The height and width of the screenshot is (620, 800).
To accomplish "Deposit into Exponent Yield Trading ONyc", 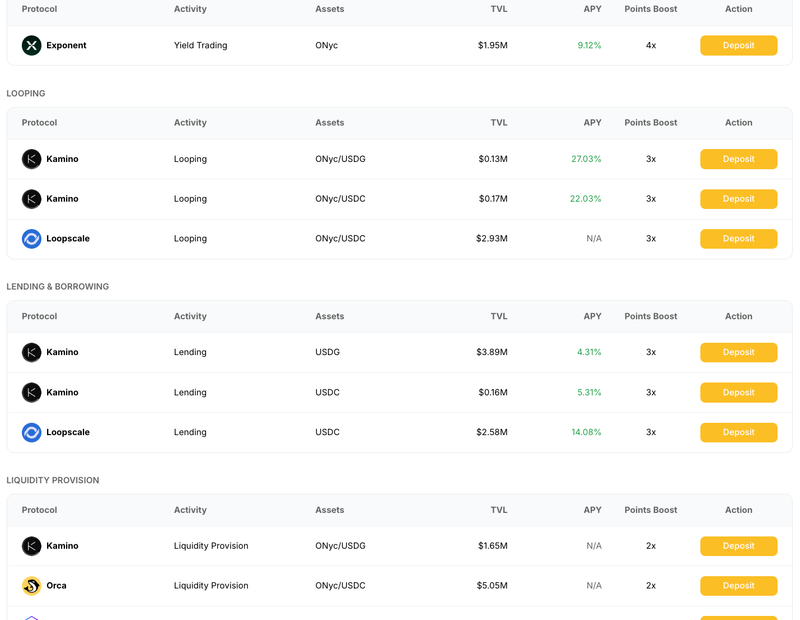I will tap(738, 45).
